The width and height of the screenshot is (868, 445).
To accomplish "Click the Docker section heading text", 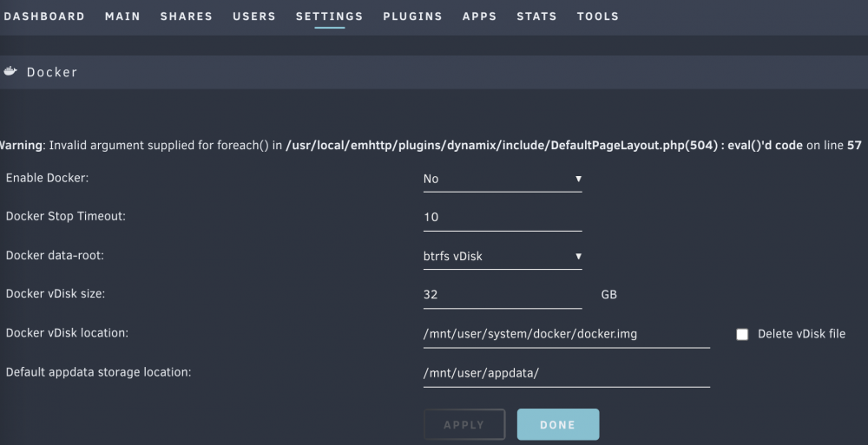I will [52, 72].
